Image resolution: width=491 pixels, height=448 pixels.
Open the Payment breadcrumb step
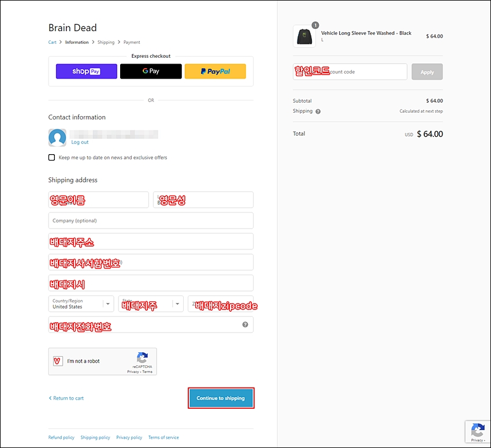(x=132, y=42)
